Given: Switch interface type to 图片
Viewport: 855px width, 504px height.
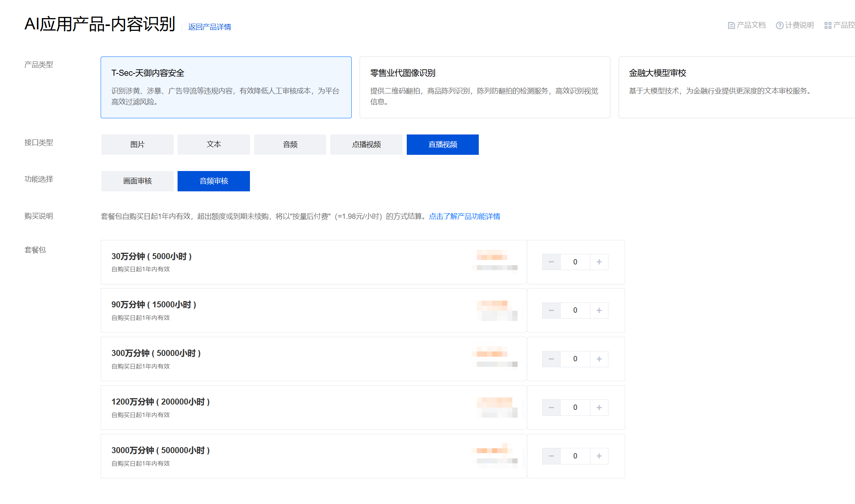Looking at the screenshot, I should click(137, 144).
